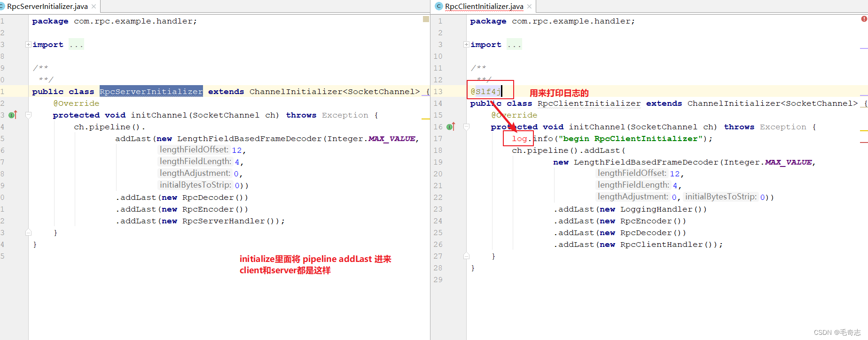The image size is (868, 340).
Task: Click package statement in RpcServerInitializer
Action: [115, 21]
